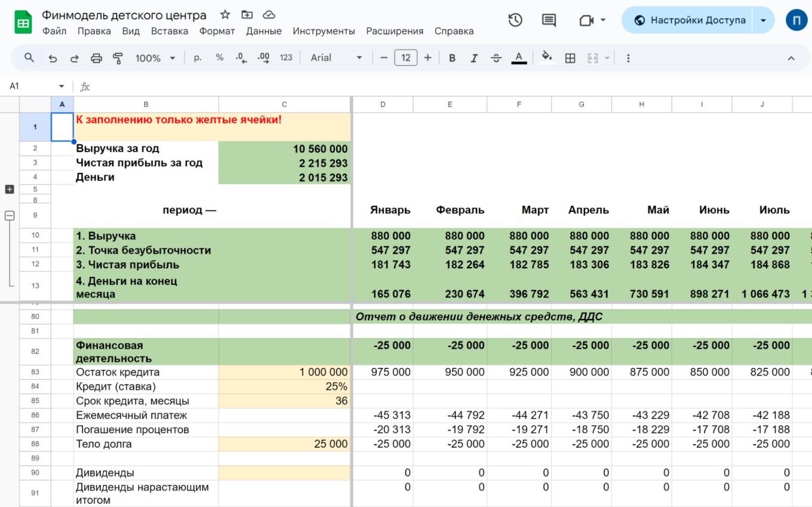Open the comments panel icon
Viewport: 812px width, 507px height.
(x=549, y=20)
